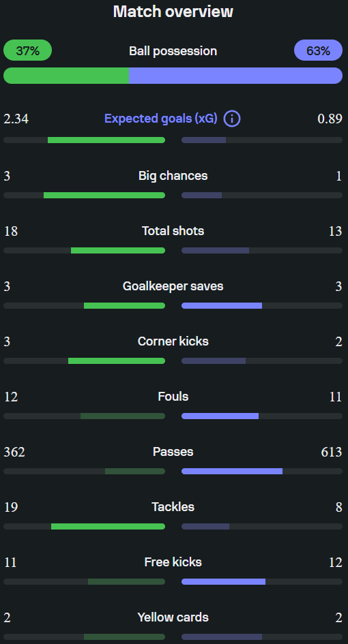The width and height of the screenshot is (348, 644).
Task: Click the purple Fouls bar
Action: point(220,416)
